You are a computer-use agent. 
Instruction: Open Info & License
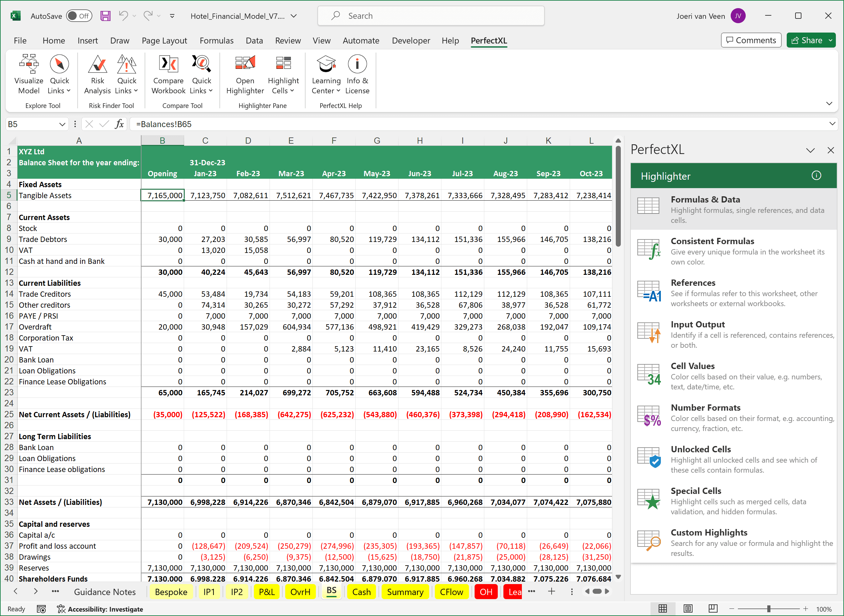coord(357,74)
